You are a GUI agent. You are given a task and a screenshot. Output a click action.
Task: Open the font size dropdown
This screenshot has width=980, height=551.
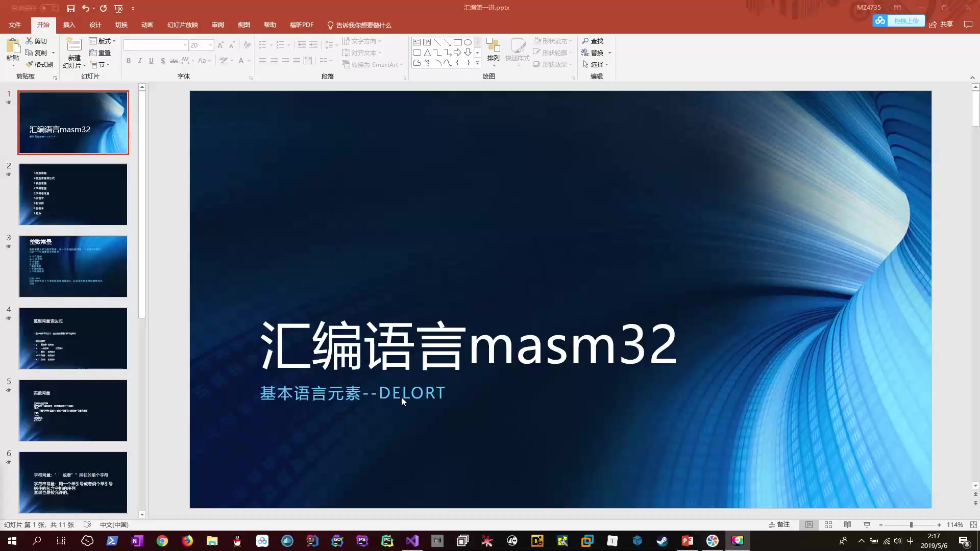tap(210, 45)
